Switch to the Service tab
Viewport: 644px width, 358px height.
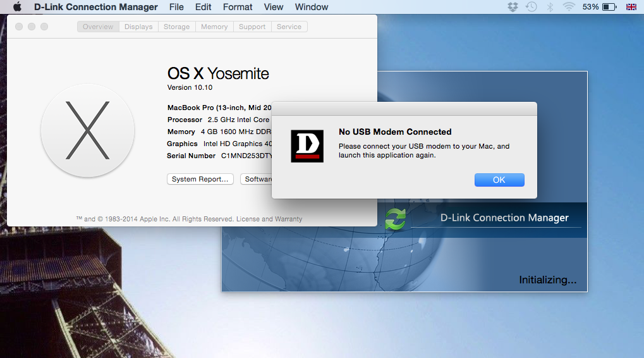point(289,27)
